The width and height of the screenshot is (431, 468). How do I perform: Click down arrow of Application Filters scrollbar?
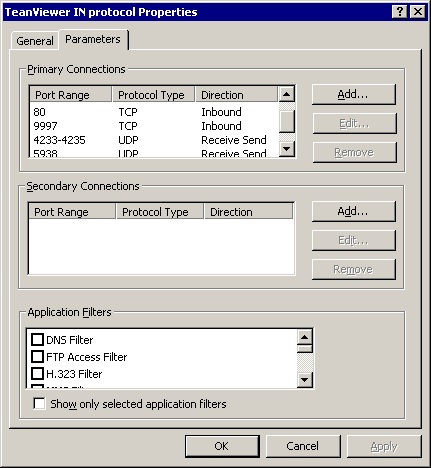305,380
